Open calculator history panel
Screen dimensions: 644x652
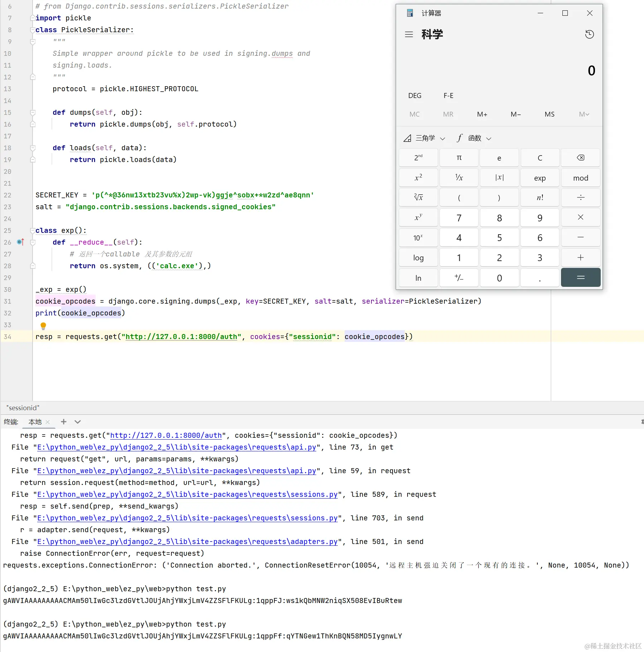[589, 34]
